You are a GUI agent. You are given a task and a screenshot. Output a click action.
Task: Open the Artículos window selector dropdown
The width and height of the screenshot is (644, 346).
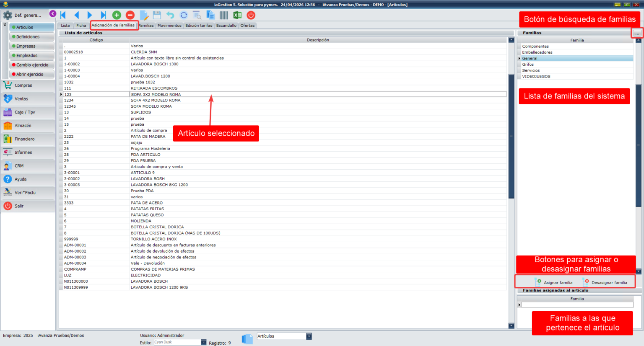[309, 336]
